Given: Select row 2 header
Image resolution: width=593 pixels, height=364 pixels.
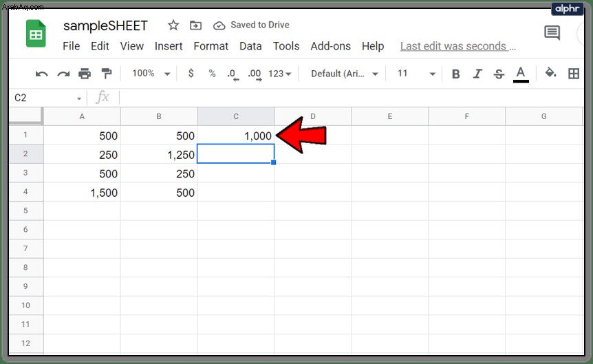Looking at the screenshot, I should point(25,153).
